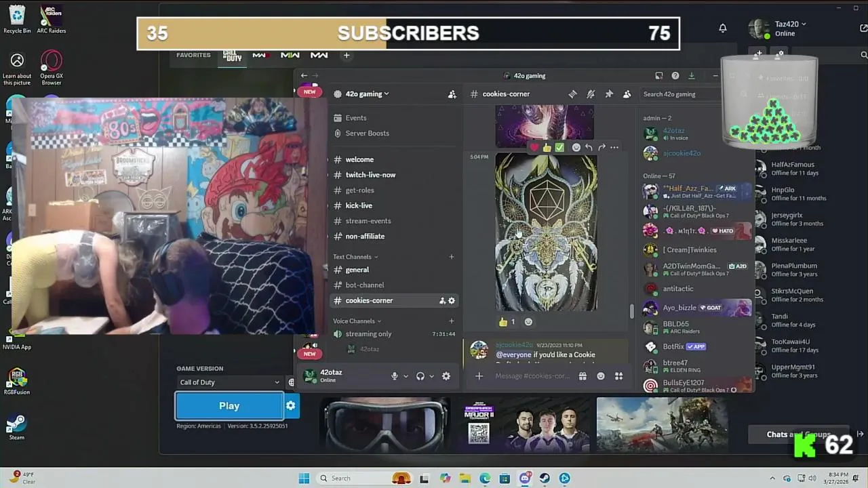This screenshot has height=488, width=868.
Task: Create channel plus next to Text Channels
Action: click(452, 257)
